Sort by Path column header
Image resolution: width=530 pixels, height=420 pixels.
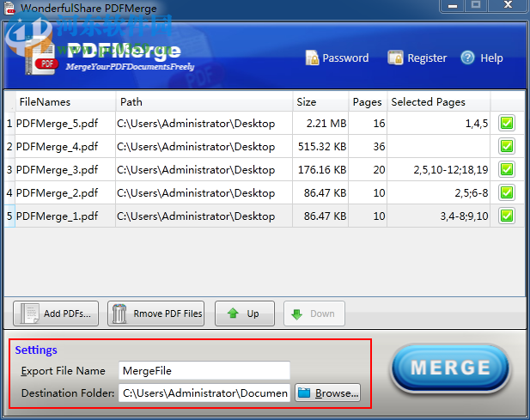pyautogui.click(x=204, y=101)
